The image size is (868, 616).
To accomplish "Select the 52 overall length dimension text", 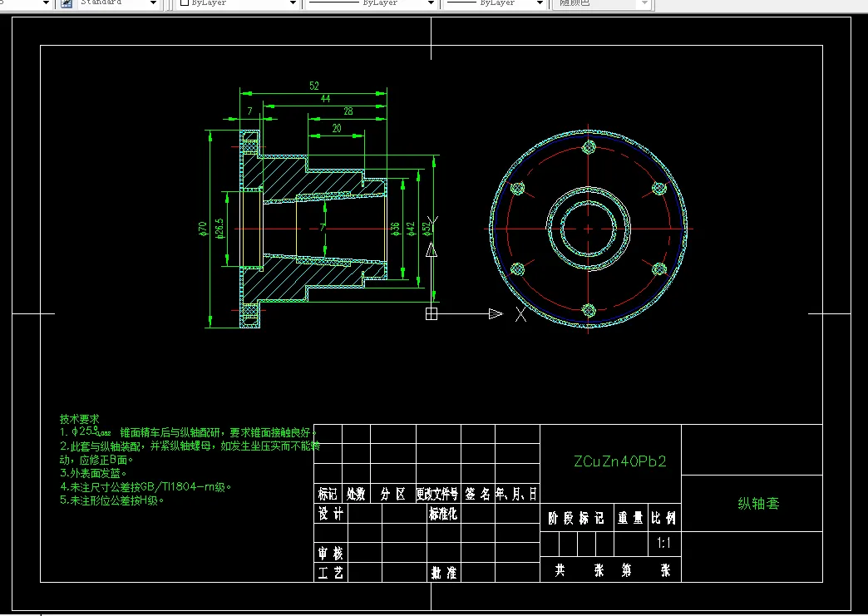I will click(x=314, y=86).
